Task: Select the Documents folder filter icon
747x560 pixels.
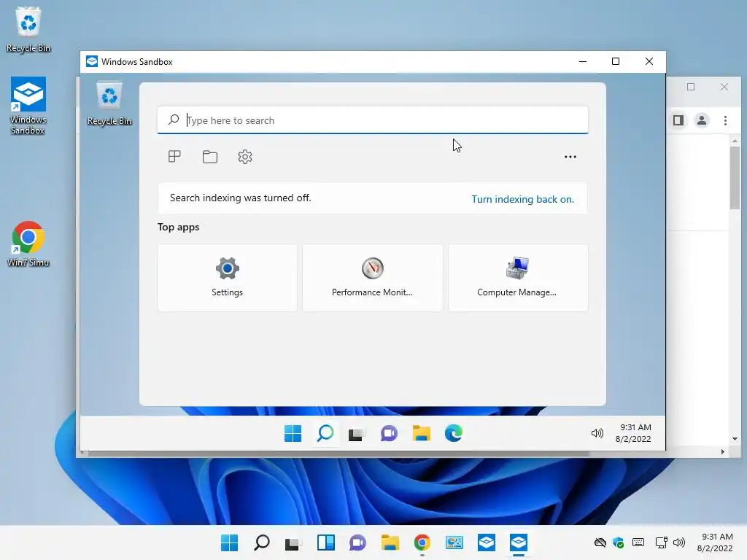Action: point(209,157)
